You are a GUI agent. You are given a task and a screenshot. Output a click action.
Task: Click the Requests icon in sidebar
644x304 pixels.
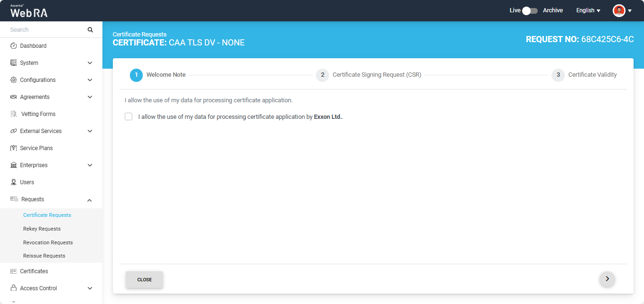point(14,199)
